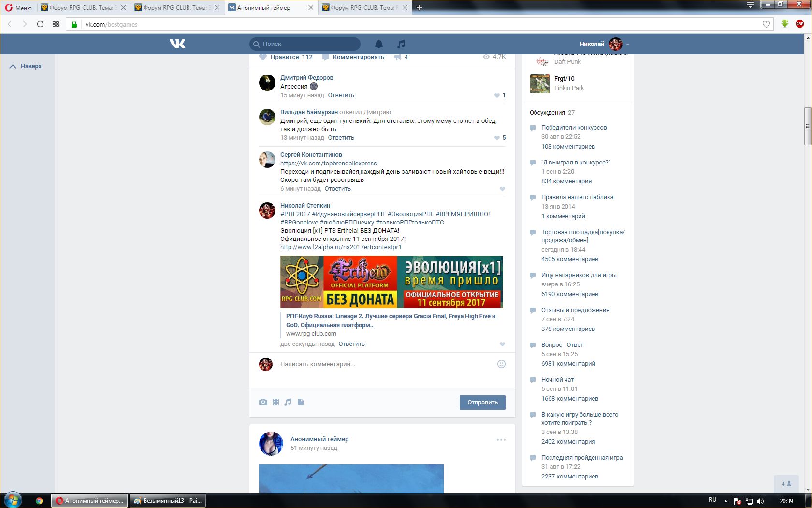
Task: Open Ищу напарников для игры discussion
Action: tap(579, 275)
